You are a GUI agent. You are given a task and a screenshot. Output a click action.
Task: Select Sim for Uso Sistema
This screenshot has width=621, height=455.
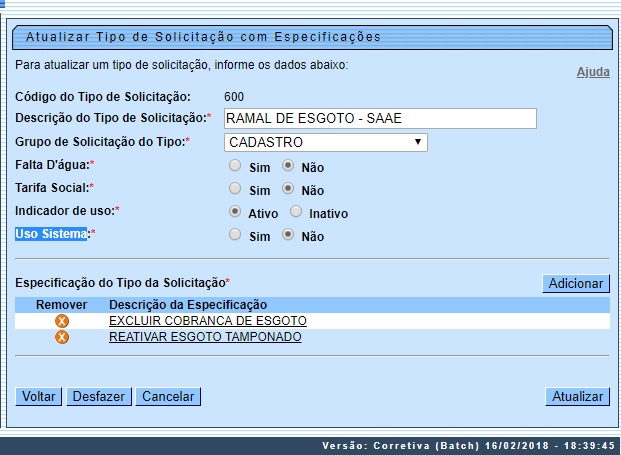click(x=235, y=235)
